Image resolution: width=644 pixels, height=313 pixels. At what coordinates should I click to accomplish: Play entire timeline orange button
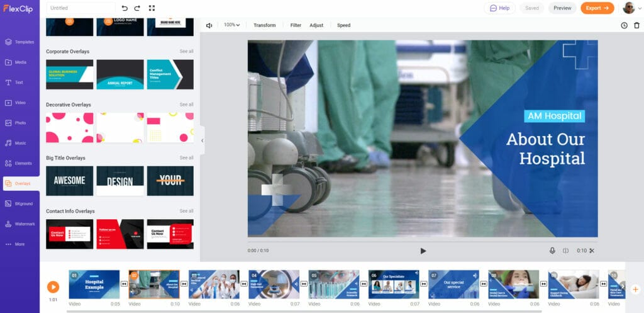[53, 287]
